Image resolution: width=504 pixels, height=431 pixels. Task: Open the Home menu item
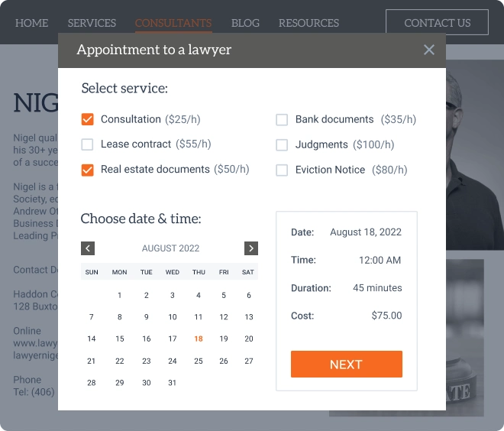pyautogui.click(x=31, y=23)
